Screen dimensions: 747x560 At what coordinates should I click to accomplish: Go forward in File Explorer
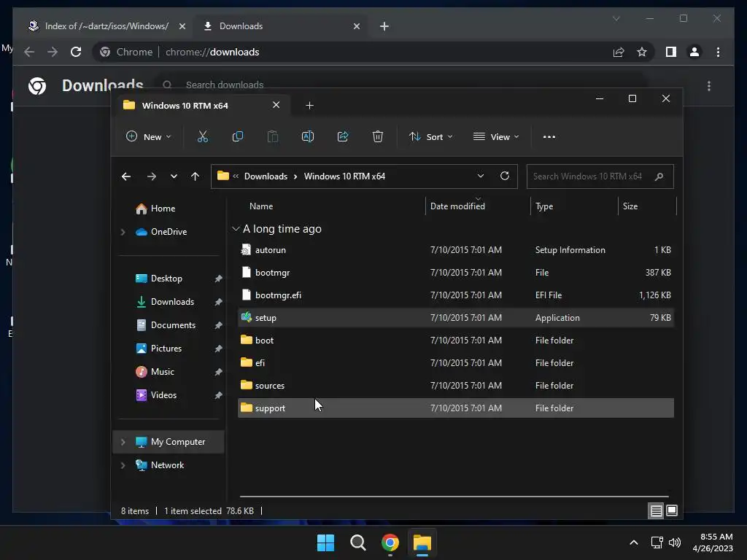pyautogui.click(x=152, y=176)
